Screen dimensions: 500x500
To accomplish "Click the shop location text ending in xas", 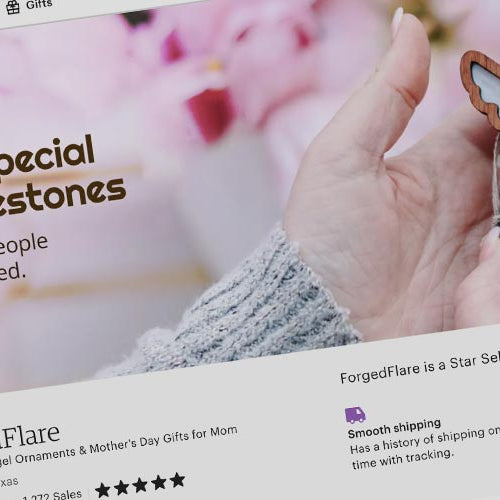I will tap(9, 482).
